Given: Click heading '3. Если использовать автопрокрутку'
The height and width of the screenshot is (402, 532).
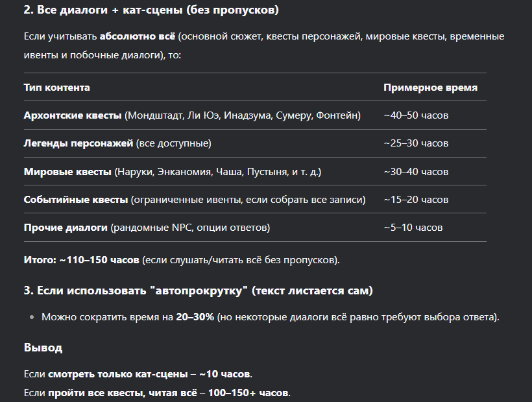Looking at the screenshot, I should (198, 290).
